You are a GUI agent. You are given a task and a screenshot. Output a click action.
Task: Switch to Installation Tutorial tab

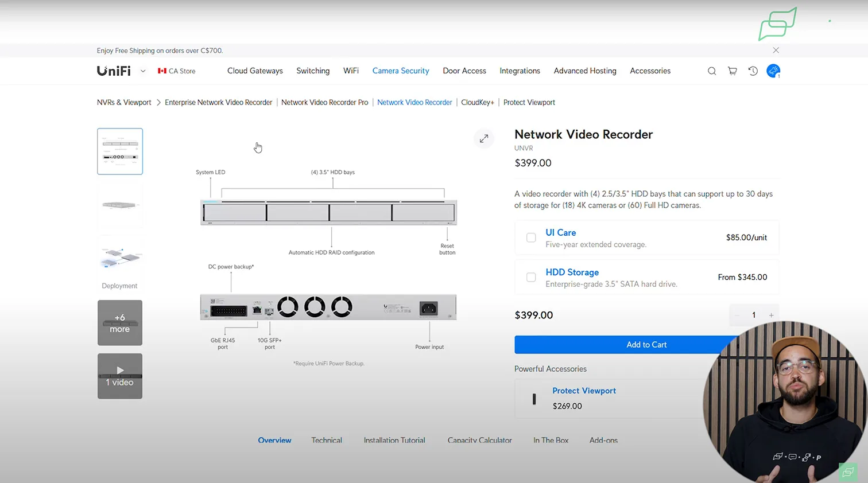point(394,441)
